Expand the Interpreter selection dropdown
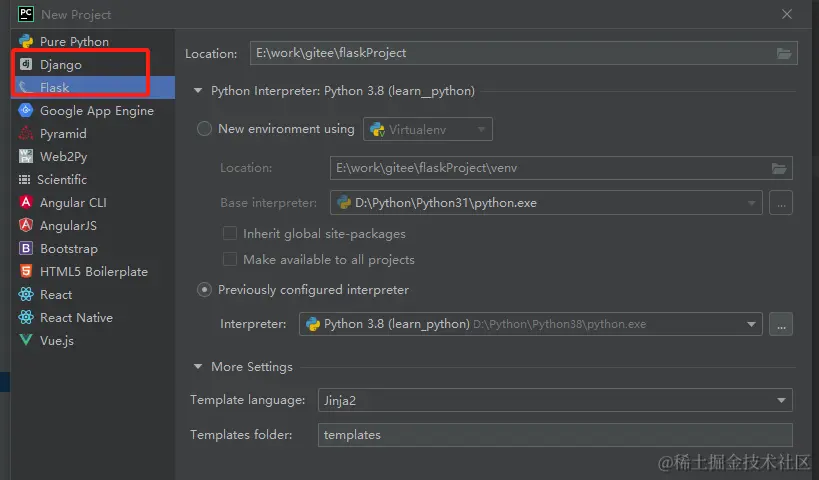Viewport: 819px width, 480px height. click(x=752, y=324)
